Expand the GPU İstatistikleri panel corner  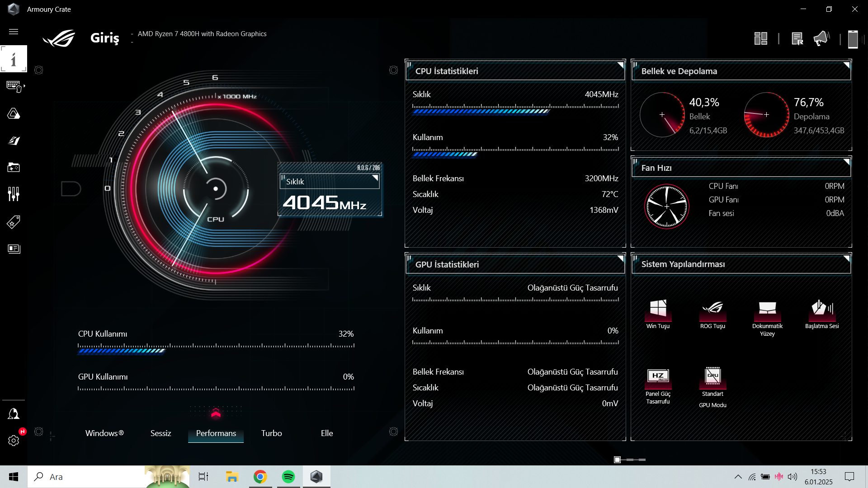(x=621, y=258)
